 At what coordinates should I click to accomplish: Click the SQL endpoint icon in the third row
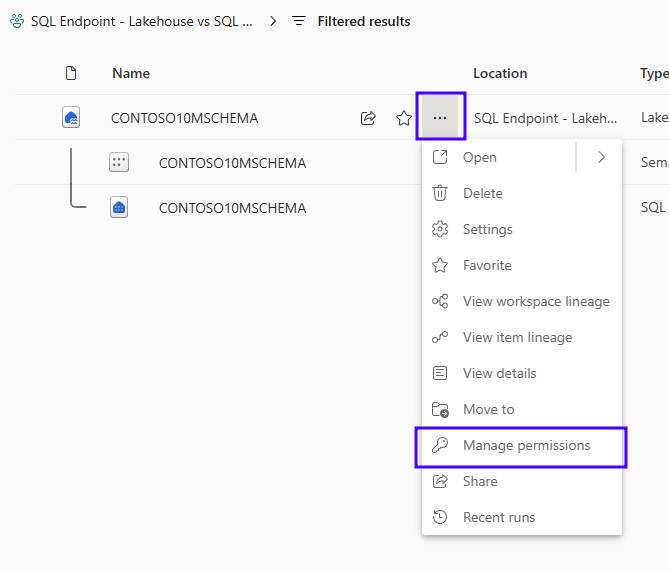[119, 208]
